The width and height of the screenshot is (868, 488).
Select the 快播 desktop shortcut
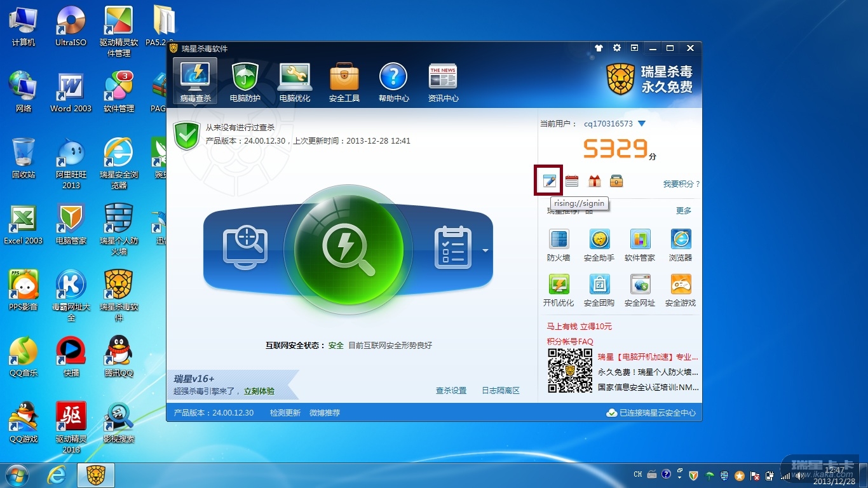tap(71, 357)
